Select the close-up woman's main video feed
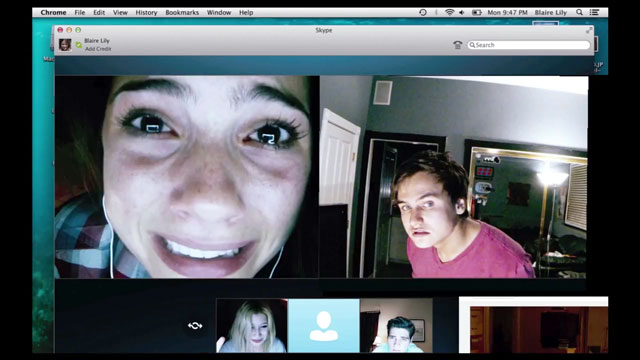The height and width of the screenshot is (360, 640). pos(187,177)
